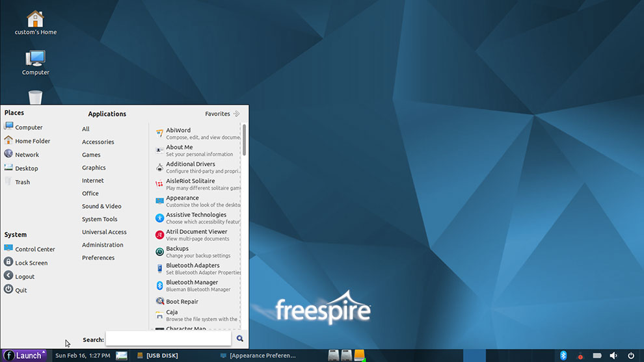Click second drive icon in panel
644x362 pixels.
346,356
